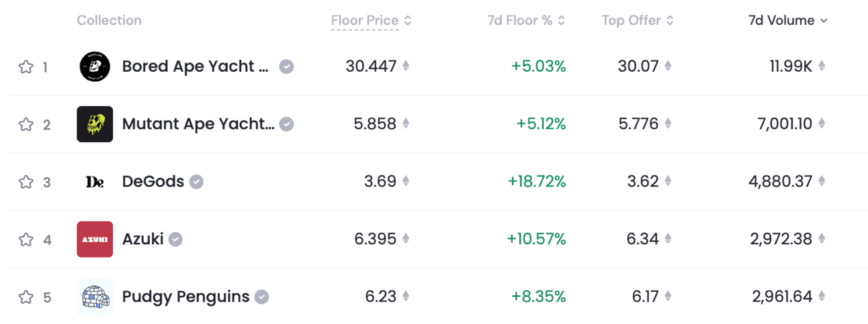
Task: Open the DeGods collection link
Action: [153, 182]
